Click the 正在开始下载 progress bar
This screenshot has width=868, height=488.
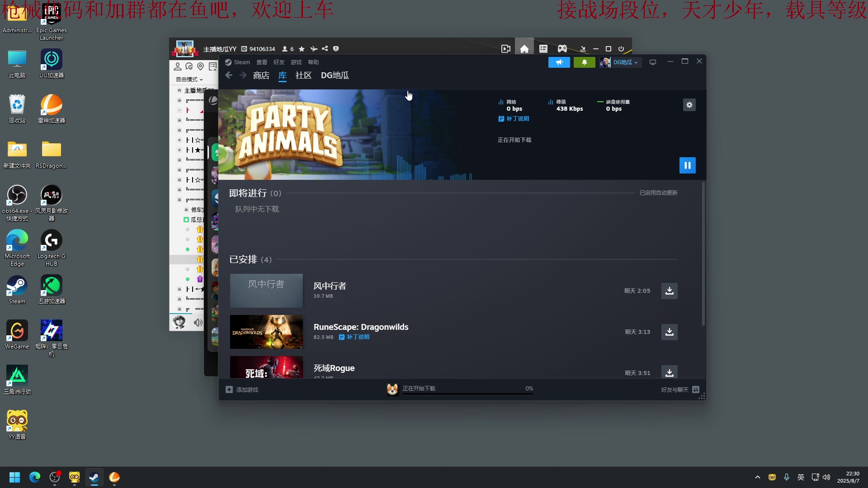[x=468, y=394]
